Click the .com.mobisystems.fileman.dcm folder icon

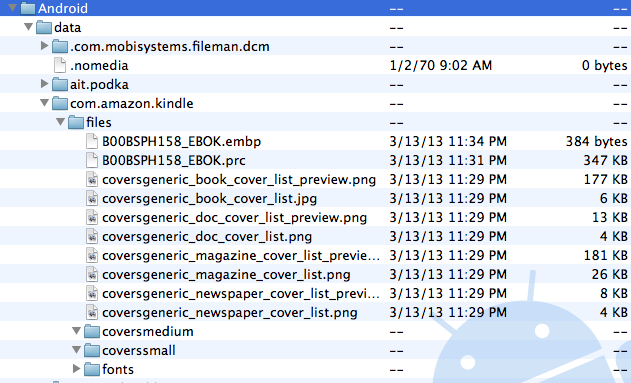pyautogui.click(x=60, y=46)
